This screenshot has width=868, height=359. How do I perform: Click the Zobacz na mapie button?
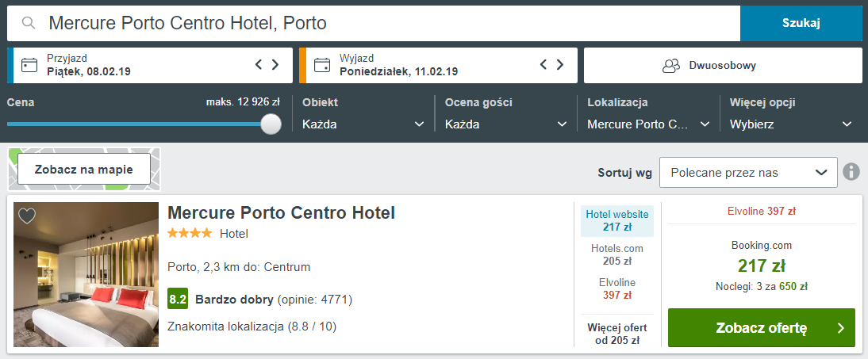pos(83,170)
